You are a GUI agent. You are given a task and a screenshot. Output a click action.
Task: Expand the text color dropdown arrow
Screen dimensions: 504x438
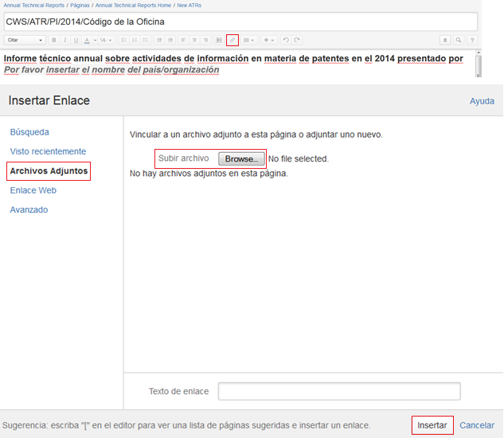95,40
